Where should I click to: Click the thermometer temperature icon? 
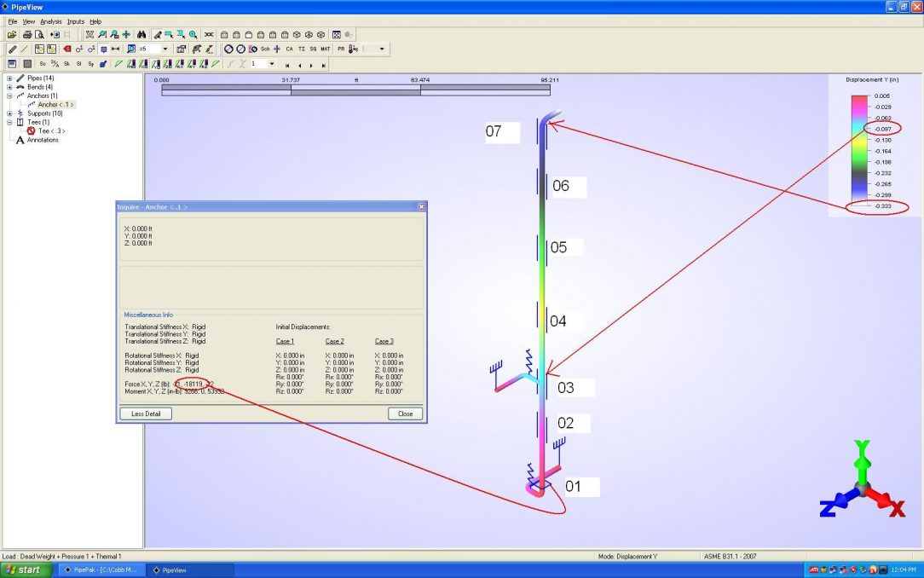pyautogui.click(x=353, y=49)
